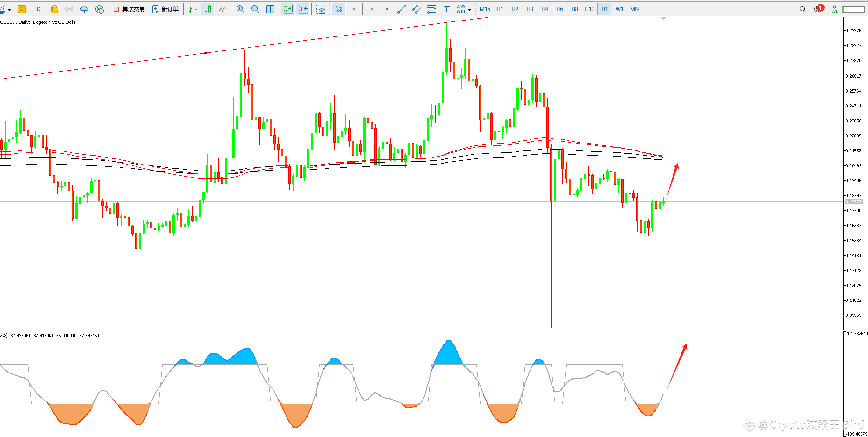
Task: Click the tile windows grid icon
Action: (270, 9)
